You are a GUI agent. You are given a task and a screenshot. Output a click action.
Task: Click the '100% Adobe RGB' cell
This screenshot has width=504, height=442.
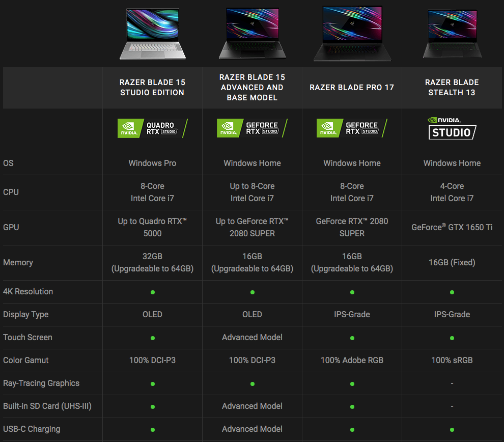(x=352, y=360)
